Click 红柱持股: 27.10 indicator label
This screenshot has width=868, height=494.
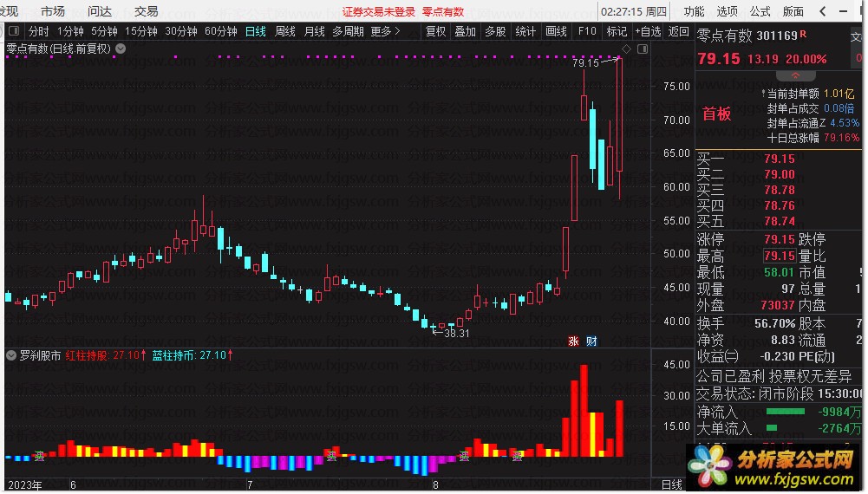click(106, 354)
